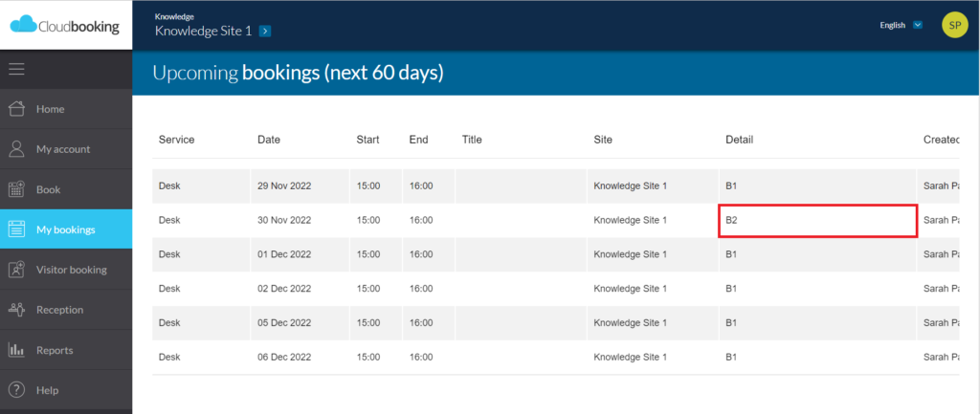This screenshot has width=980, height=414.
Task: Select the highlighted B2 detail cell
Action: coord(817,221)
